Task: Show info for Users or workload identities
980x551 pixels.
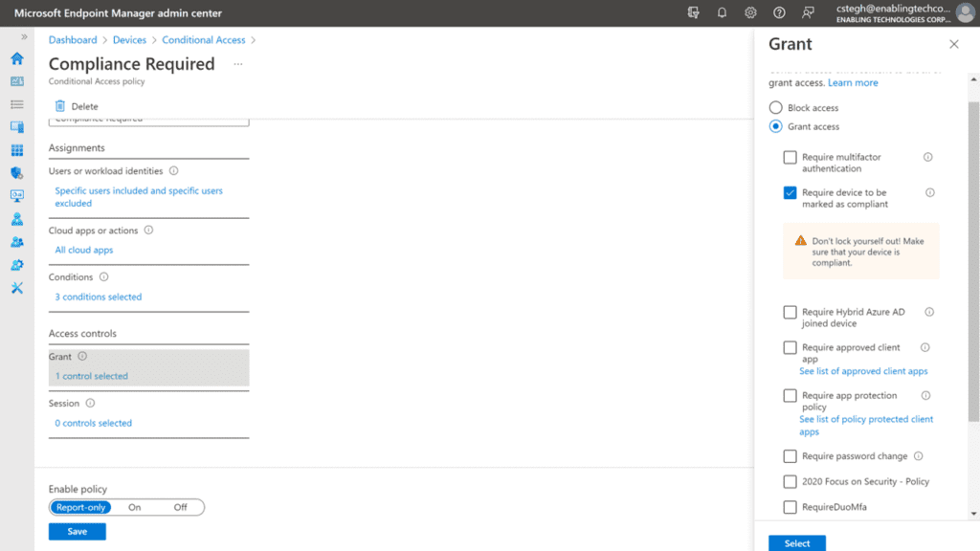Action: pyautogui.click(x=174, y=170)
